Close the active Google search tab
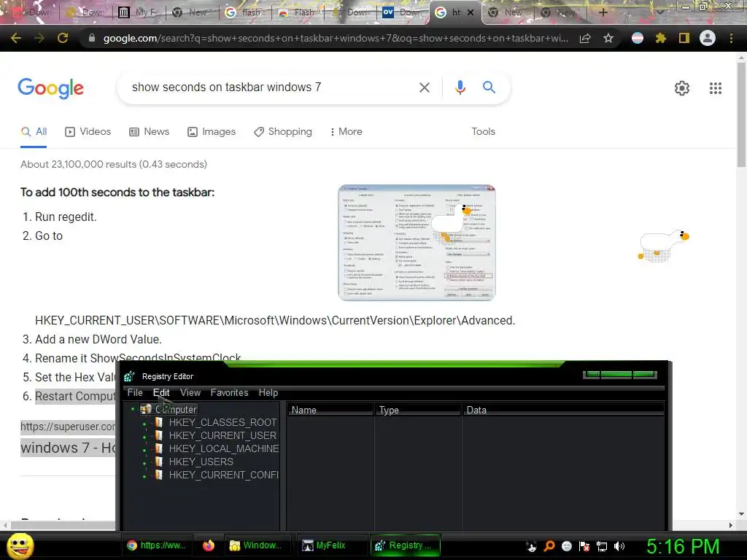747x560 pixels. point(471,13)
